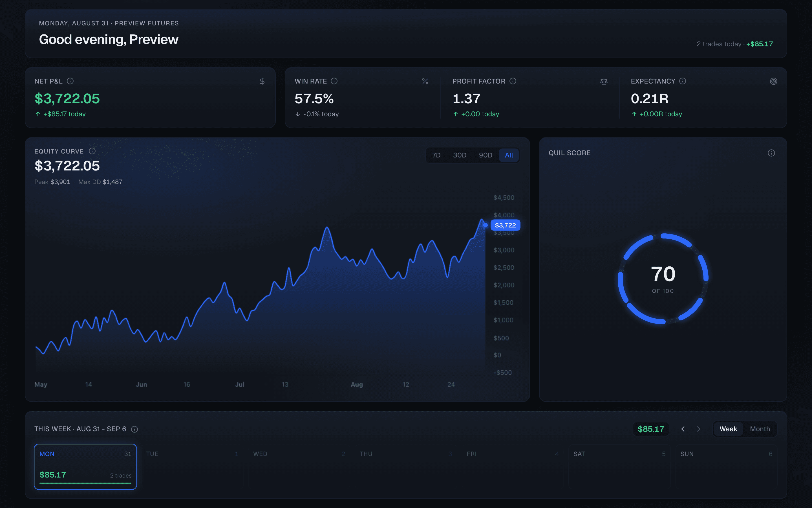Open the Profit Factor info icon
Image resolution: width=812 pixels, height=508 pixels.
click(513, 81)
